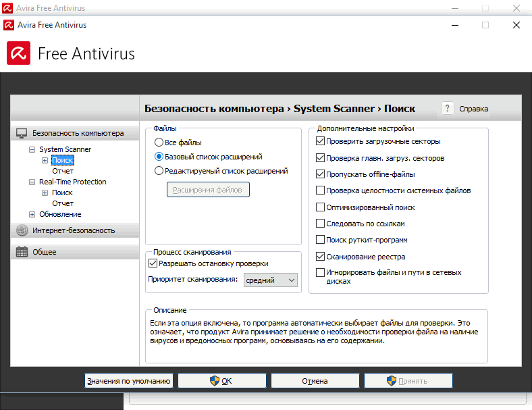The image size is (532, 410).
Task: Click the calendar icon beside Общее
Action: [22, 251]
